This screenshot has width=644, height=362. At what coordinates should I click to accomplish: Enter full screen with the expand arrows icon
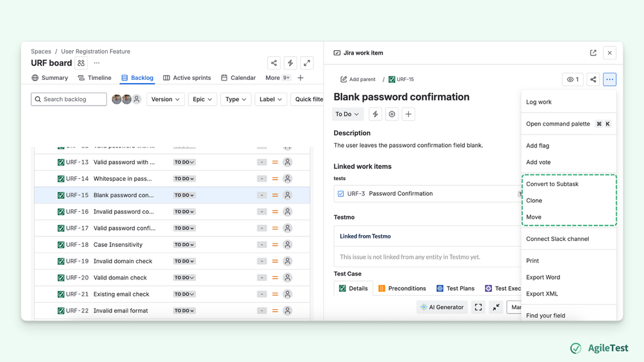point(307,62)
